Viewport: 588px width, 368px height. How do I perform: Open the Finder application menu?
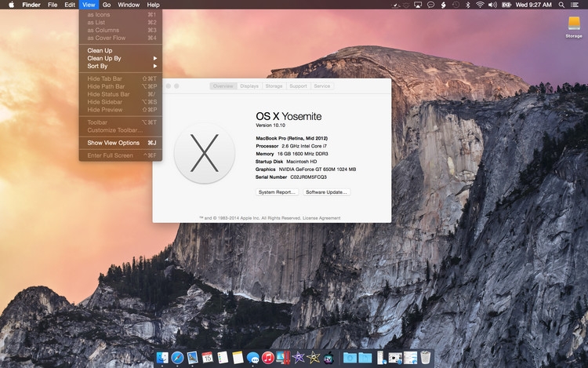tap(31, 5)
